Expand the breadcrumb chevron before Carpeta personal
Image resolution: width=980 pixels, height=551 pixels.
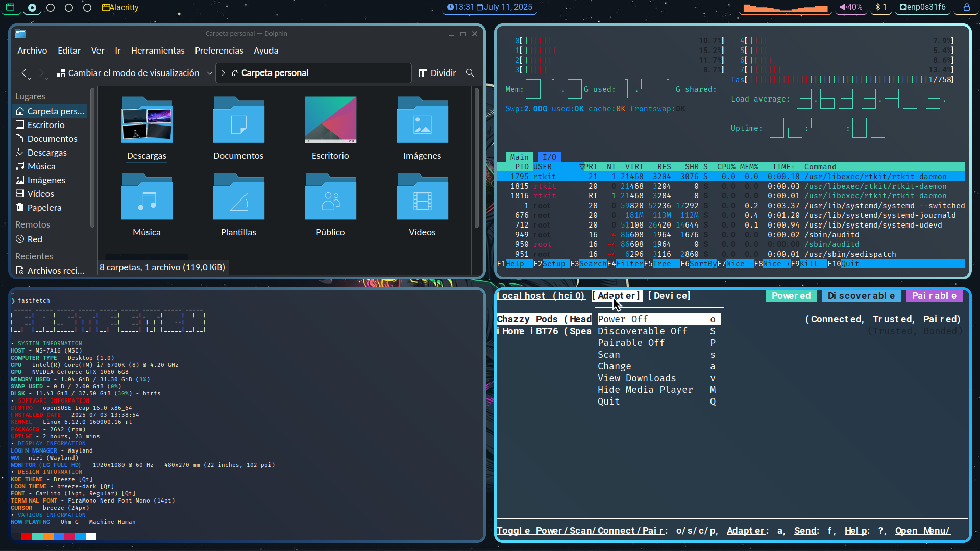[223, 73]
